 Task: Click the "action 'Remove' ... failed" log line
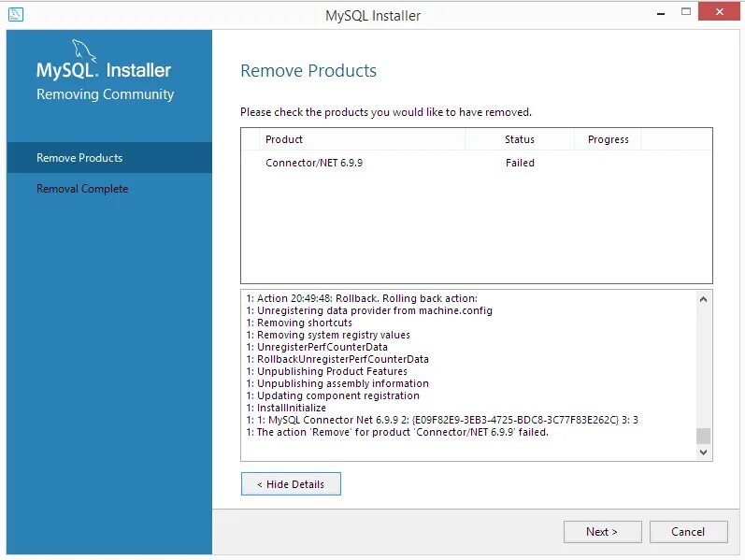click(x=397, y=432)
